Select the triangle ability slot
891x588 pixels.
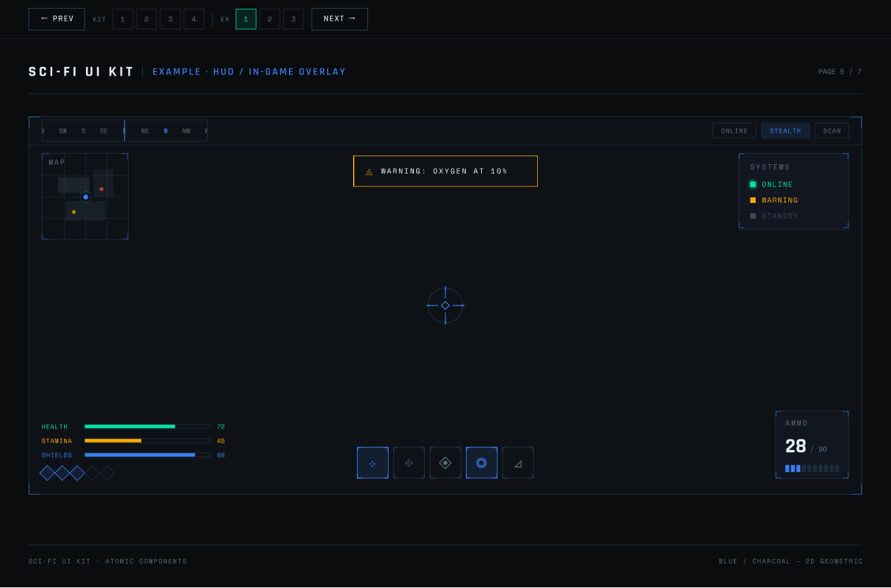pyautogui.click(x=518, y=463)
